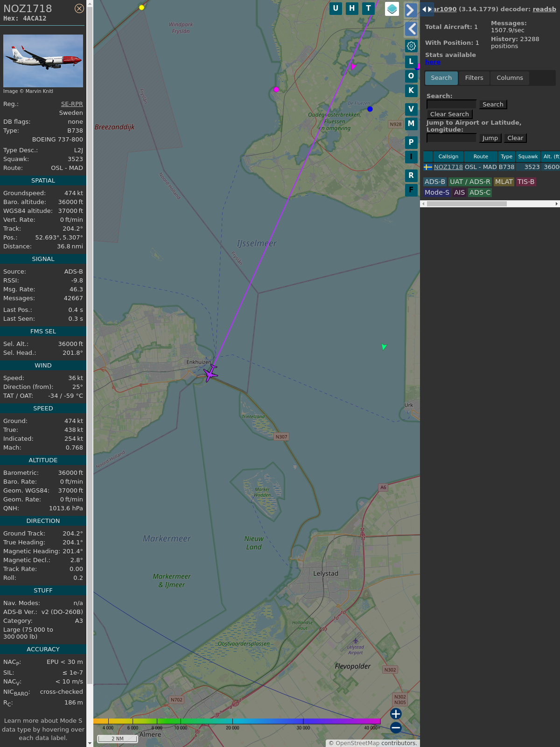Close the NOZ1718 aircraft info panel
This screenshot has width=560, height=747.
pyautogui.click(x=79, y=8)
